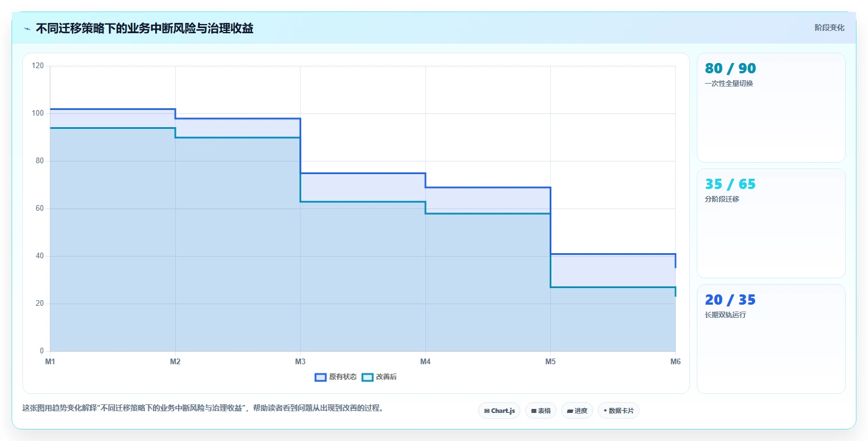The height and width of the screenshot is (441, 868).
Task: Click the 60 y-axis value
Action: tap(40, 208)
